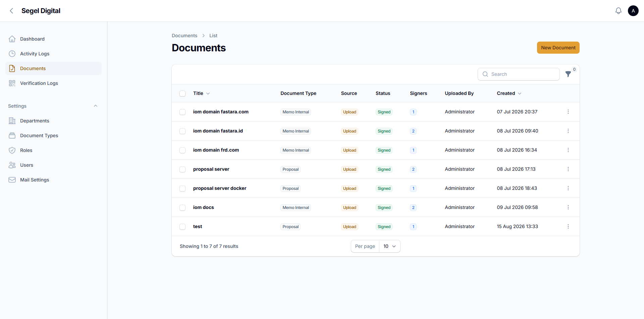
Task: Open the Users page
Action: (x=54, y=165)
